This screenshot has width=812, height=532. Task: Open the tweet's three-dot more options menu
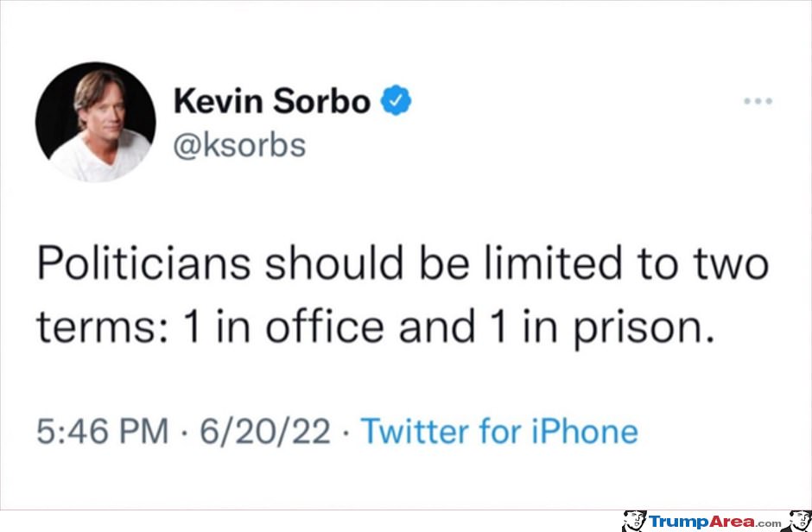click(x=758, y=101)
